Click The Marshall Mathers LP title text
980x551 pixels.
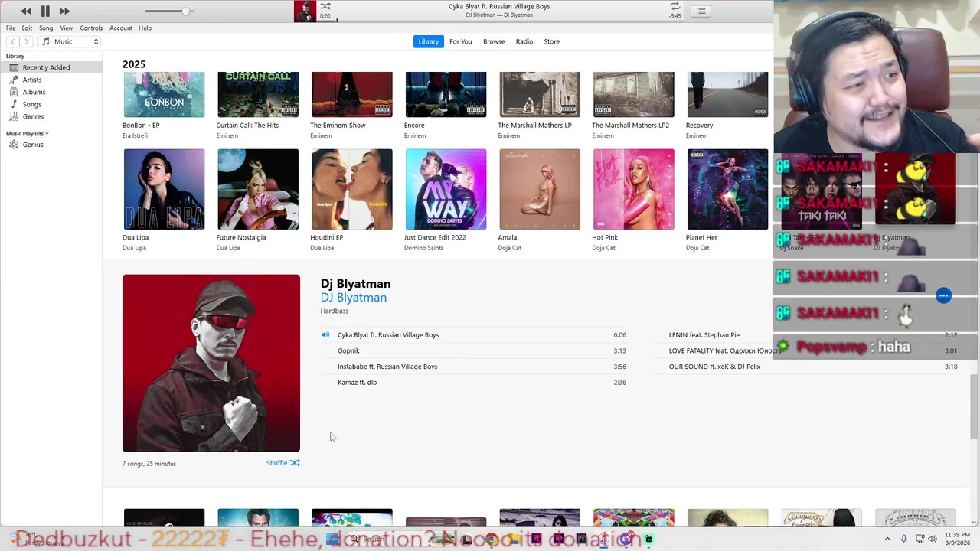(534, 126)
